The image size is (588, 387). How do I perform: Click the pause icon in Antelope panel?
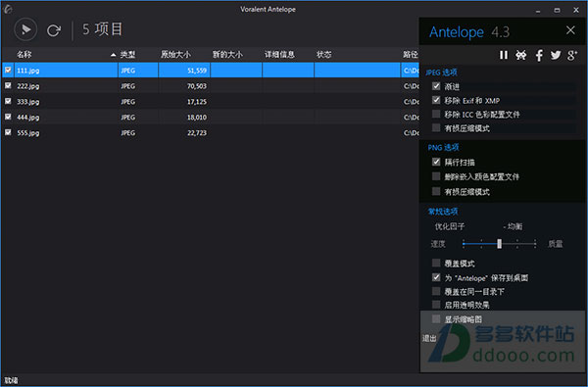pos(504,55)
